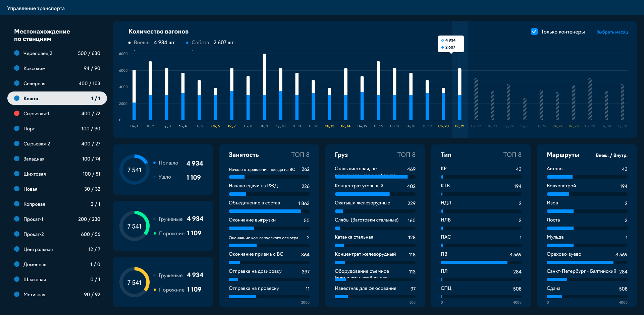
Task: Click the yellow donut chart
Action: 134,282
